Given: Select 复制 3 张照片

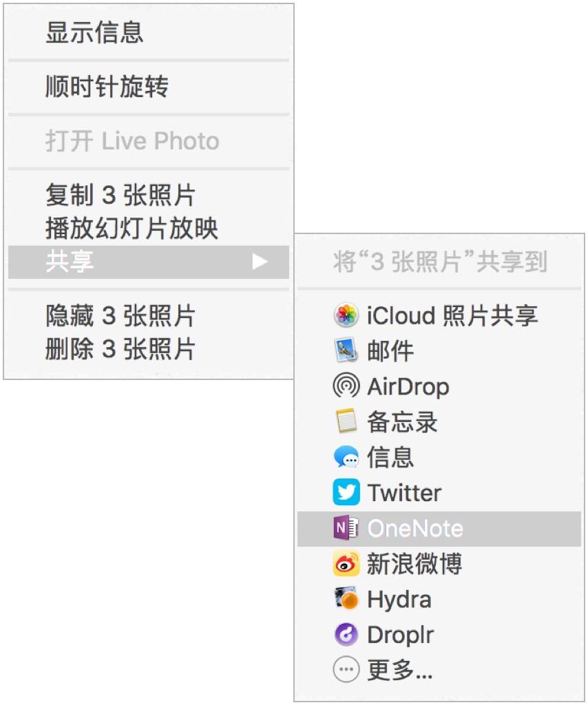Looking at the screenshot, I should (148, 195).
